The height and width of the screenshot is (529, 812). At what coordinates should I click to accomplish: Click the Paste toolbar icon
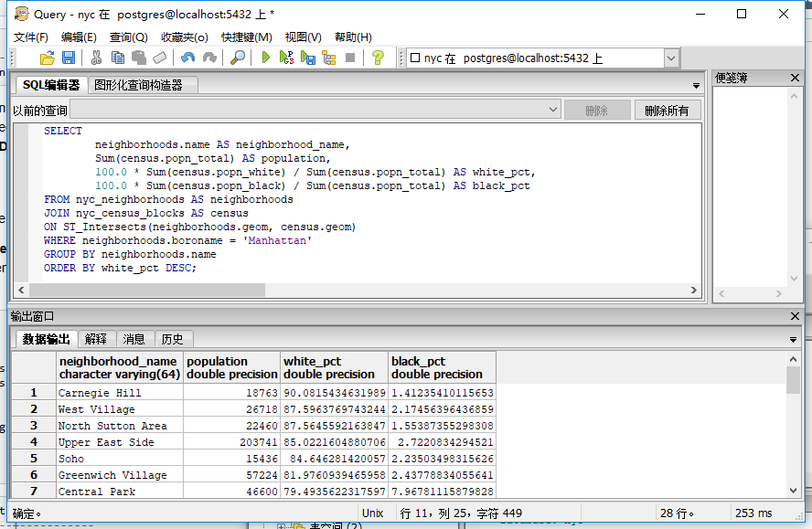[139, 58]
